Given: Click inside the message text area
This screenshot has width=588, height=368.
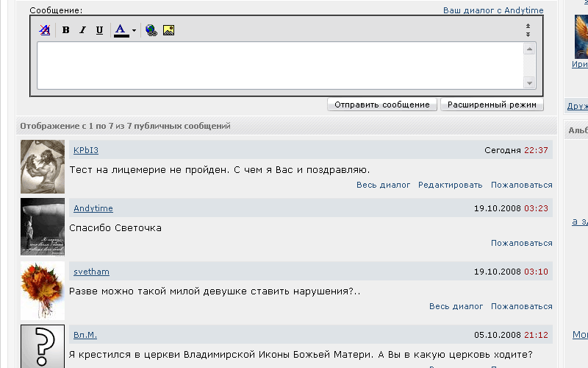Looking at the screenshot, I should click(279, 66).
